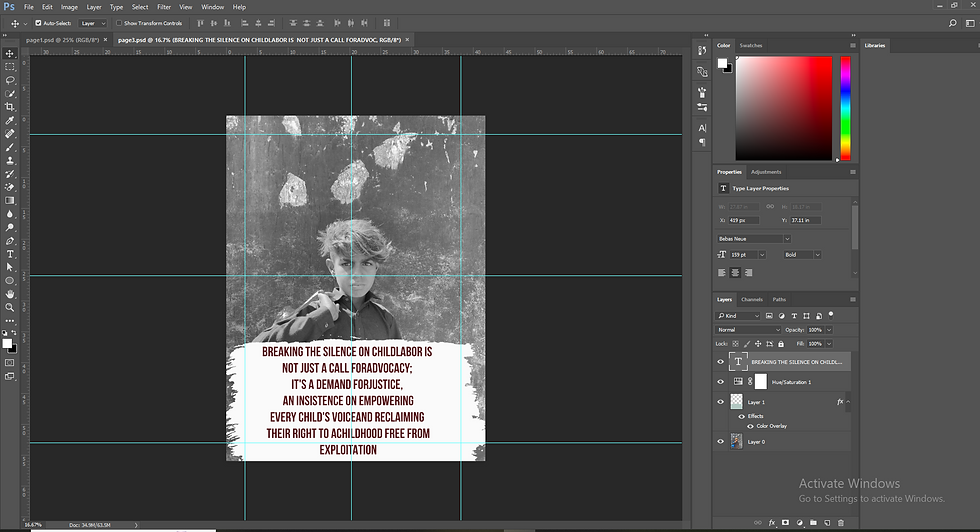
Task: Open the Adjustments panel tab
Action: [766, 172]
